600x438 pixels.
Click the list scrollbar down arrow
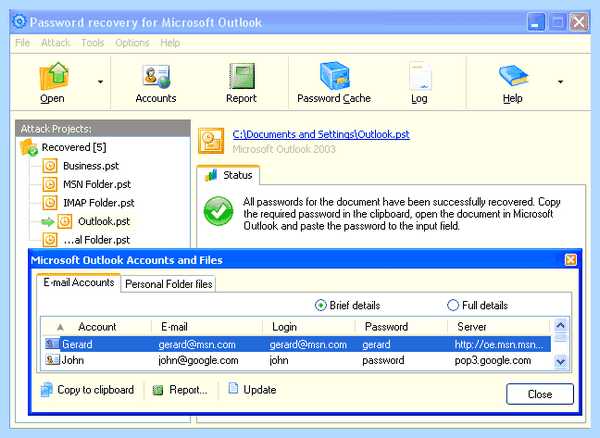[561, 361]
